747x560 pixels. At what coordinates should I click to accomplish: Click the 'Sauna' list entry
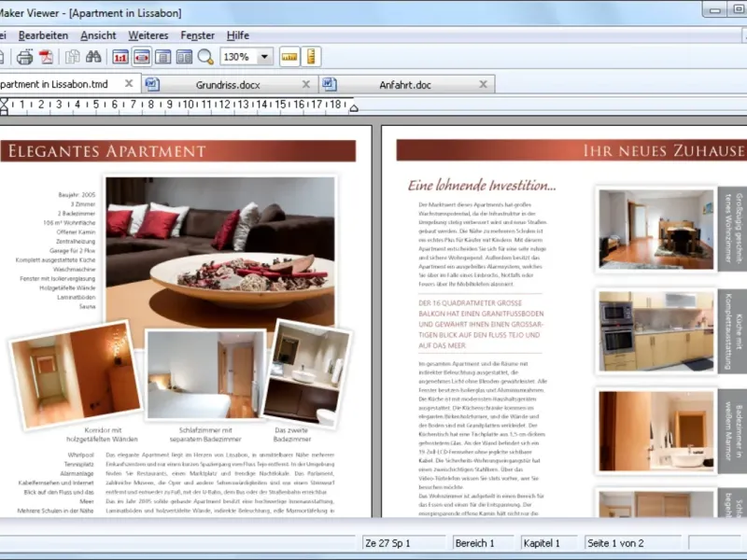(87, 307)
